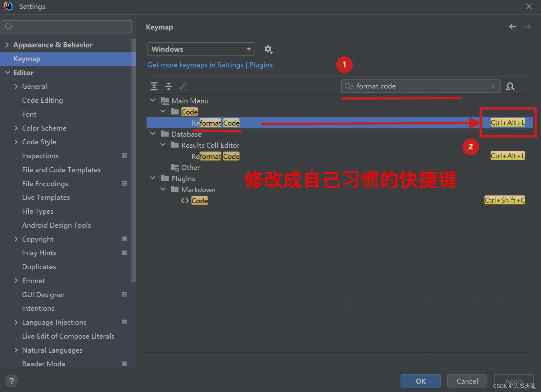Click Find Actions by Shortcut magnifier icon
The image size is (541, 392).
coord(510,86)
